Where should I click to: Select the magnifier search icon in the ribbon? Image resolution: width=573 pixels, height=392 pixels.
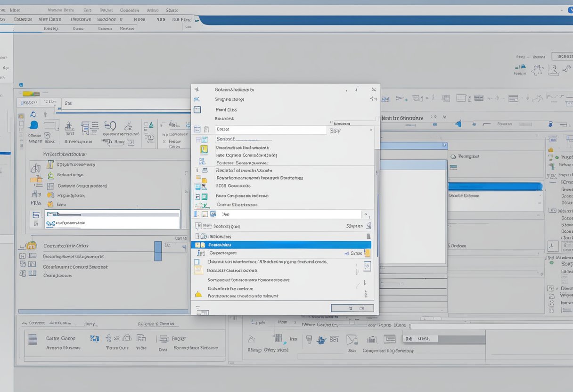[33, 114]
